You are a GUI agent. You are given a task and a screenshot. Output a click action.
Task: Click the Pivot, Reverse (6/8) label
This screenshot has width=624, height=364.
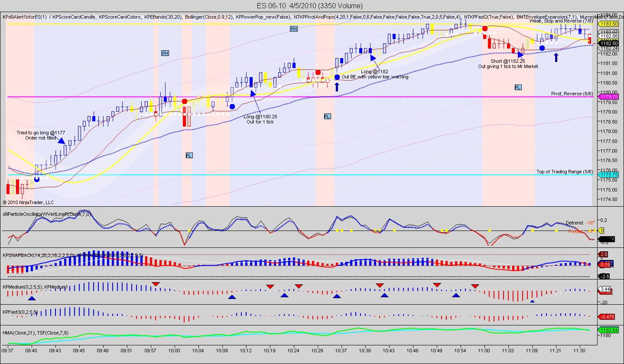point(572,94)
